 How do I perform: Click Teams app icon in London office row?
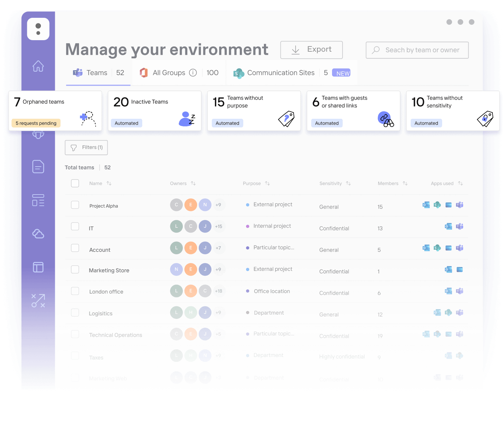point(460,291)
